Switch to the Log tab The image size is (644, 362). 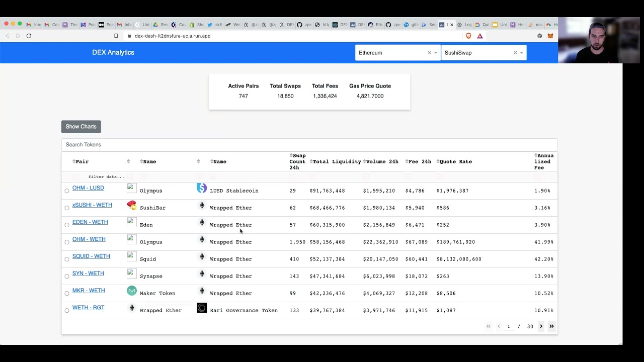[x=464, y=25]
